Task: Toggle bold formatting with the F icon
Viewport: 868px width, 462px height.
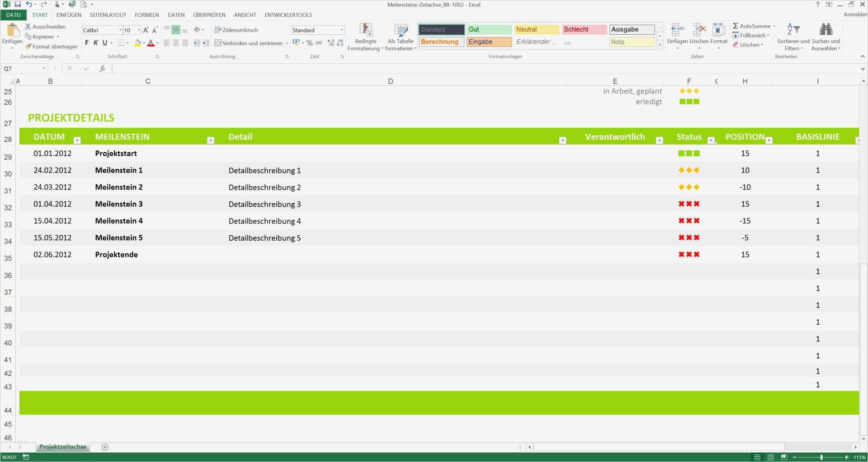Action: point(87,43)
